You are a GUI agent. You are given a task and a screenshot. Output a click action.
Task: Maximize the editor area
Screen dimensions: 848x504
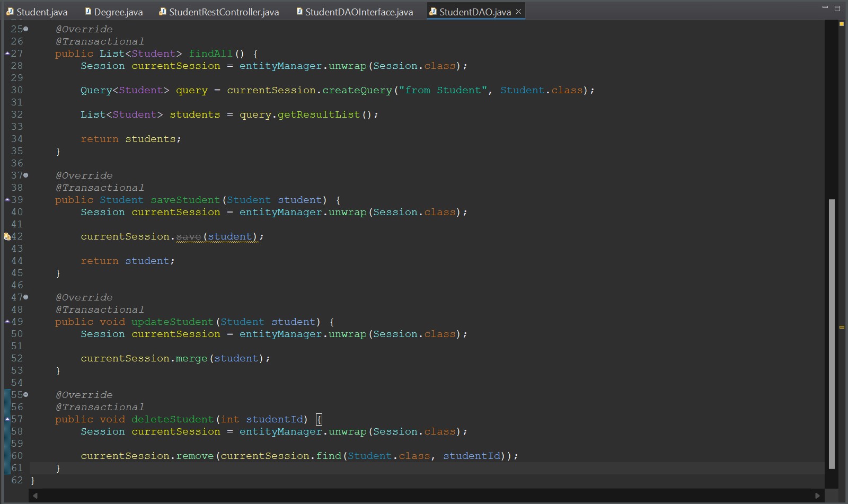[837, 8]
